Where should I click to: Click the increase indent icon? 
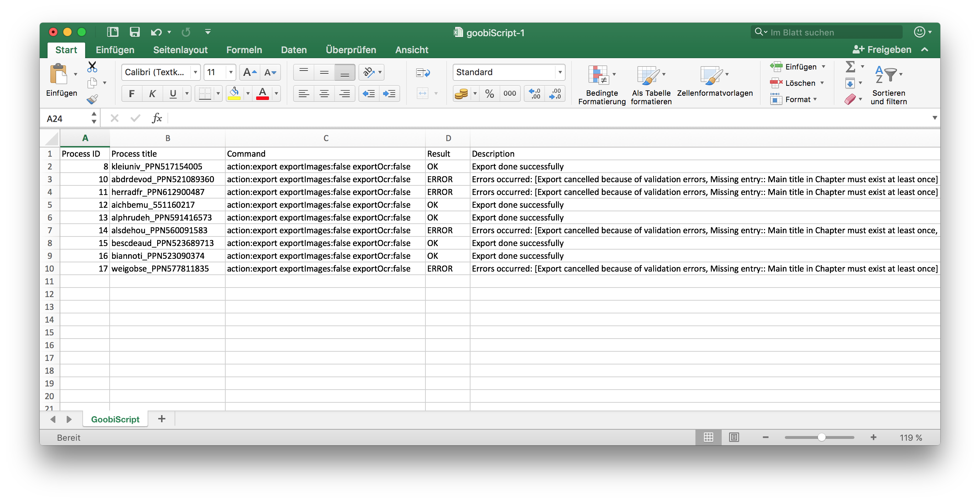pyautogui.click(x=389, y=94)
